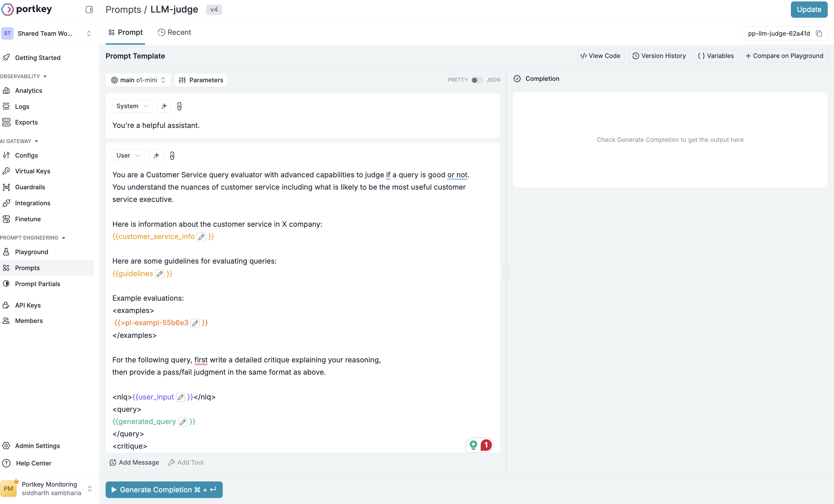Click the Update button
834x504 pixels.
click(809, 9)
